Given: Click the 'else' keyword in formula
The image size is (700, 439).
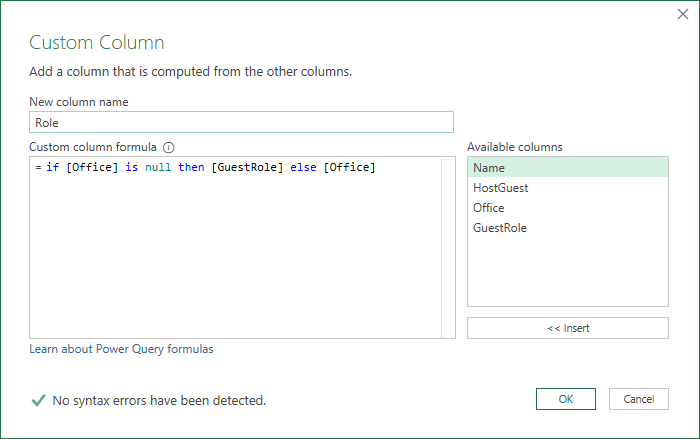Looking at the screenshot, I should (303, 167).
